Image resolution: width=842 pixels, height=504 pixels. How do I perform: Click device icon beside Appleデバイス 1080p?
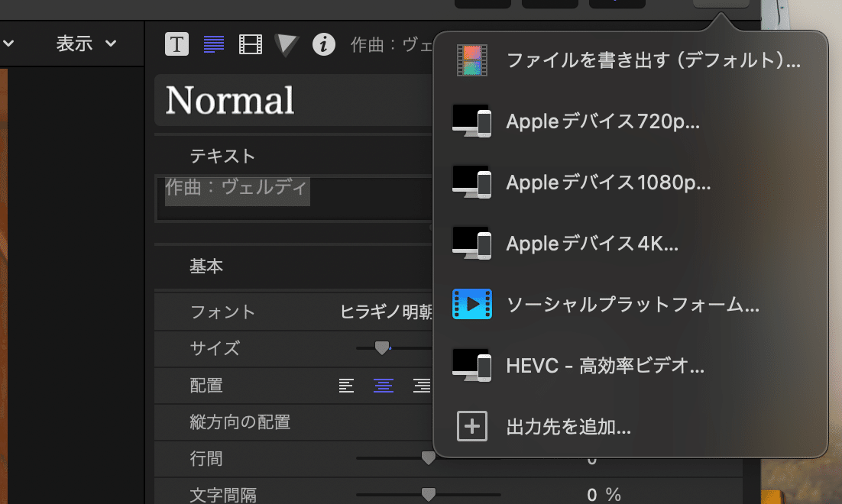tap(472, 183)
